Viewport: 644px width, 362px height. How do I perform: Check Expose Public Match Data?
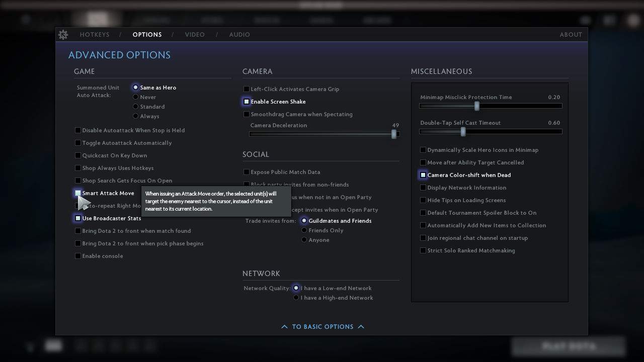247,172
